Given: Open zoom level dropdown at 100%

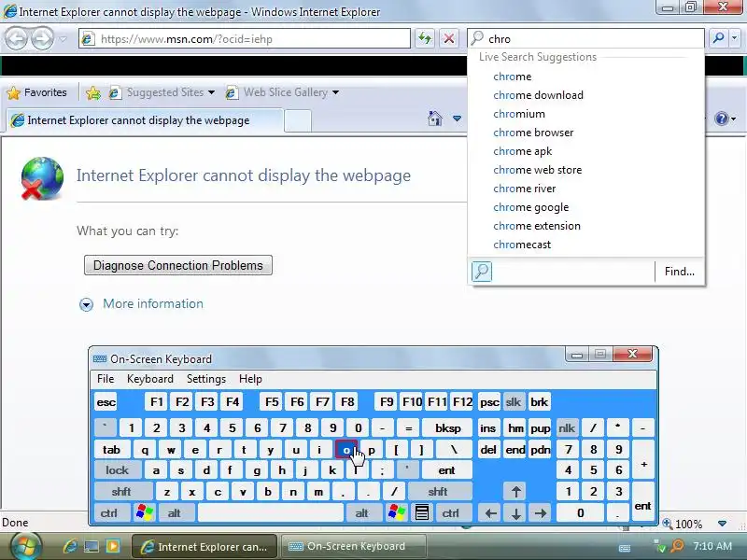Looking at the screenshot, I should [x=722, y=524].
